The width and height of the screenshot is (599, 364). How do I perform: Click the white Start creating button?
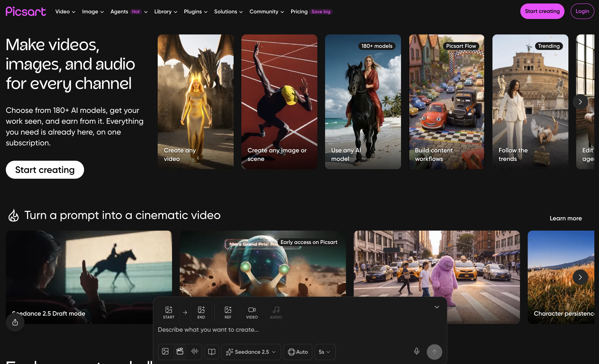pos(45,170)
